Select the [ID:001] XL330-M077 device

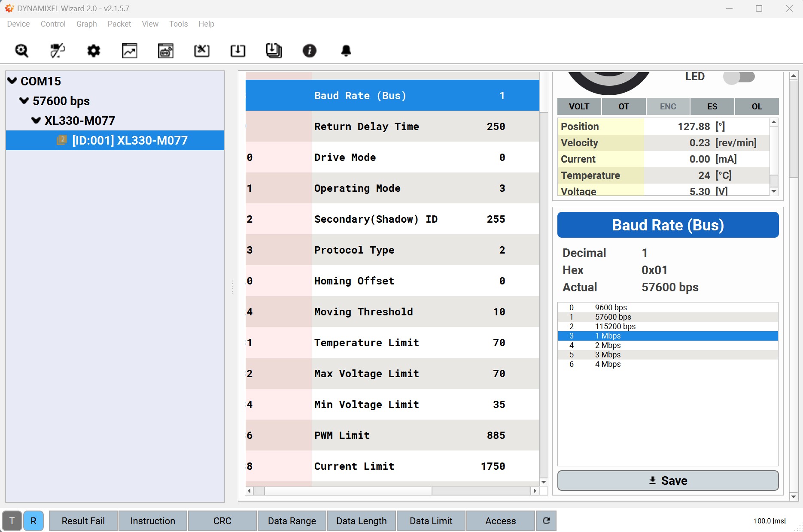coord(115,140)
